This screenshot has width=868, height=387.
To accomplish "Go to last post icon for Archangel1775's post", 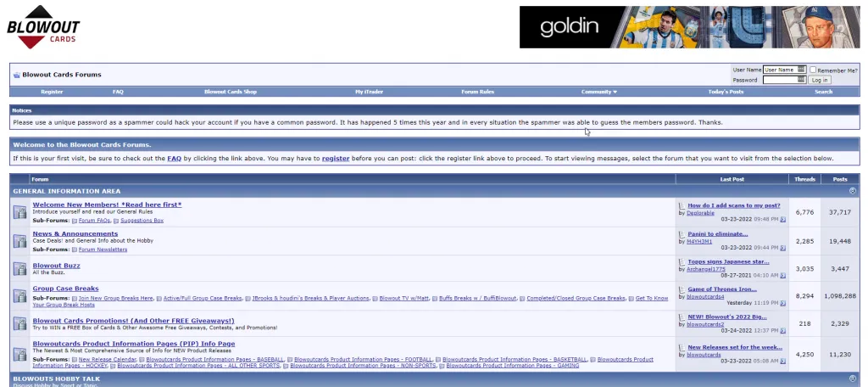I will (782, 276).
